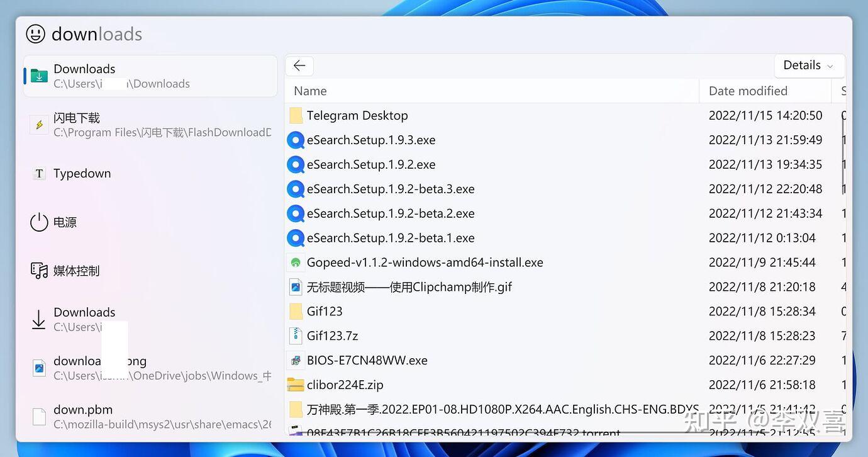This screenshot has width=868, height=457.
Task: Launch 闪电下载 via its lightning bolt icon
Action: [x=39, y=124]
